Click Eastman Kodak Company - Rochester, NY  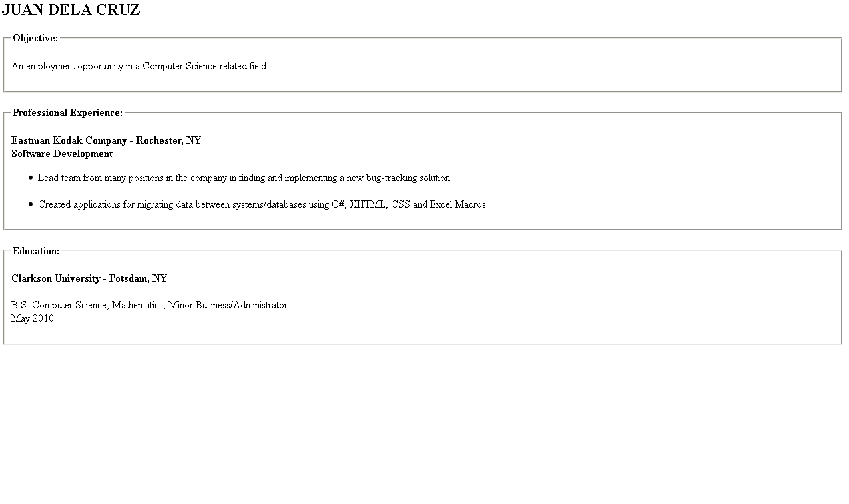coord(106,140)
